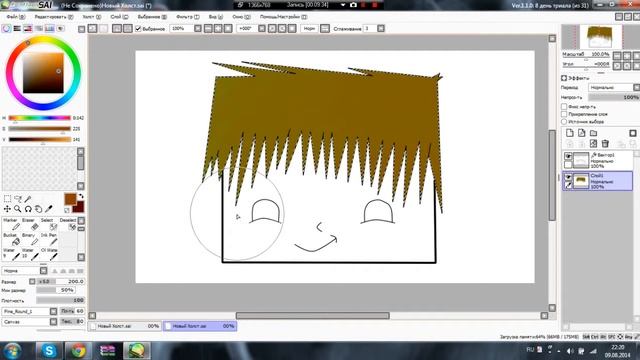The image size is (640, 360).
Task: Create a new vector linework layer
Action: 582,133
